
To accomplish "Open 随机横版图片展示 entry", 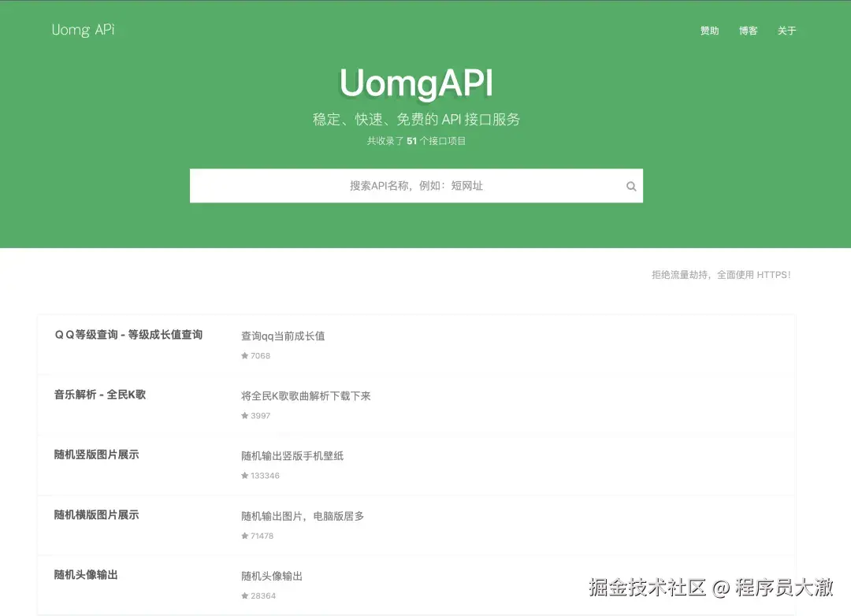I will point(97,514).
